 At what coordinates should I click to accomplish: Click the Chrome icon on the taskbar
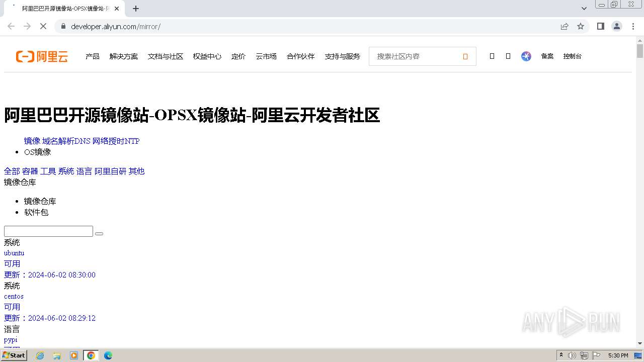point(91,355)
